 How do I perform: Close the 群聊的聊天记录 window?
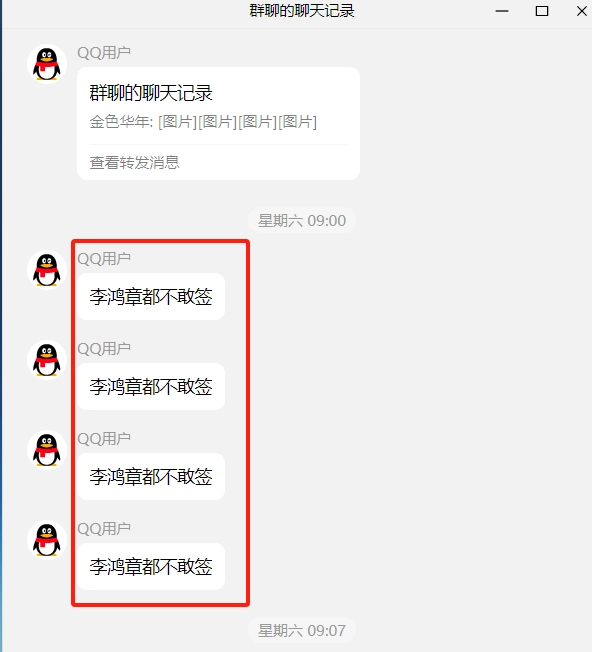[x=582, y=11]
